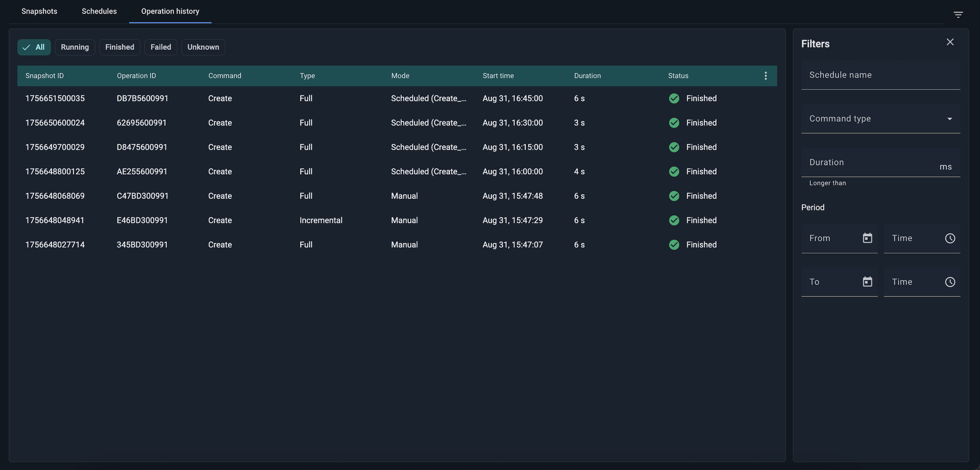Open the From time clock picker
The width and height of the screenshot is (980, 470).
[x=950, y=238]
